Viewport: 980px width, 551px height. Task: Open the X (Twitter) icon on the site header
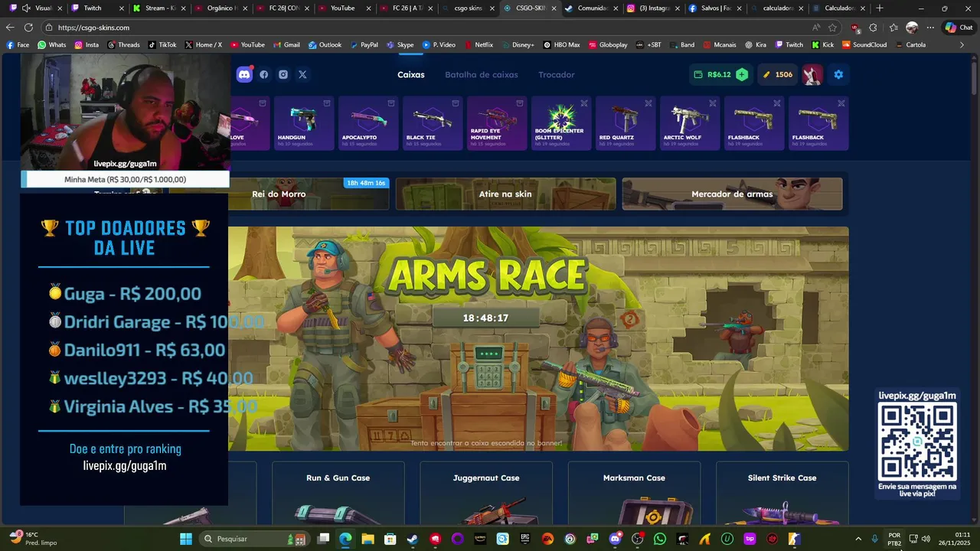click(x=302, y=74)
